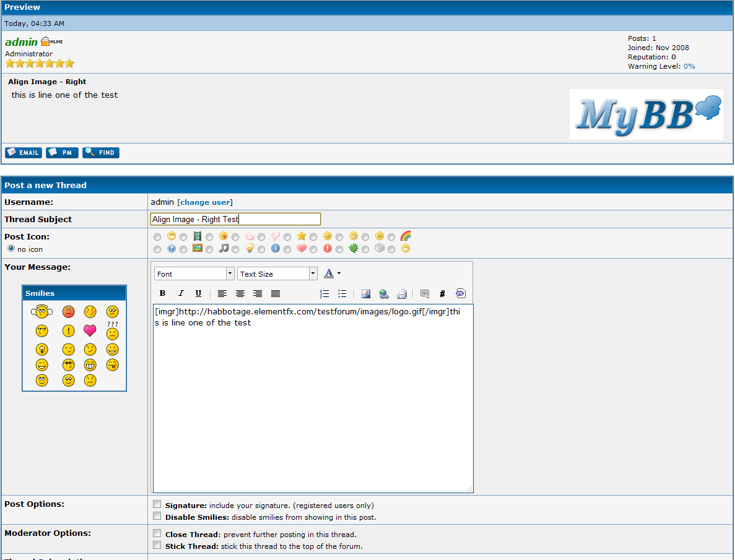735x560 pixels.
Task: Click the pink heart smilie
Action: (x=90, y=330)
